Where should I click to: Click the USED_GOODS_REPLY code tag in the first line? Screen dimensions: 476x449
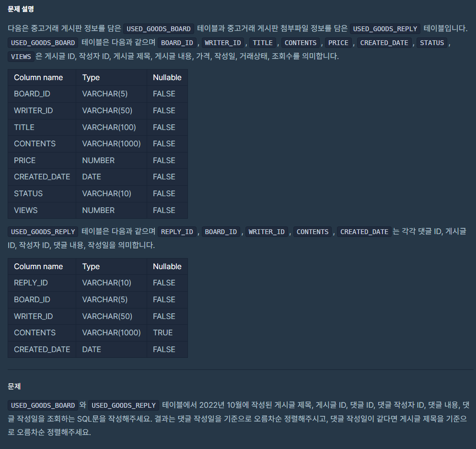385,29
